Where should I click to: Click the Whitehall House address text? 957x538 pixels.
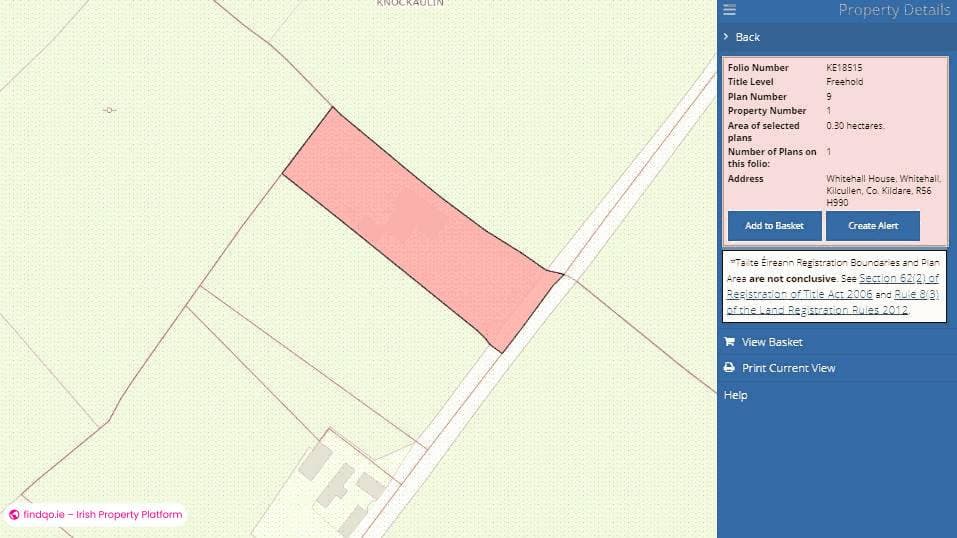tap(883, 190)
